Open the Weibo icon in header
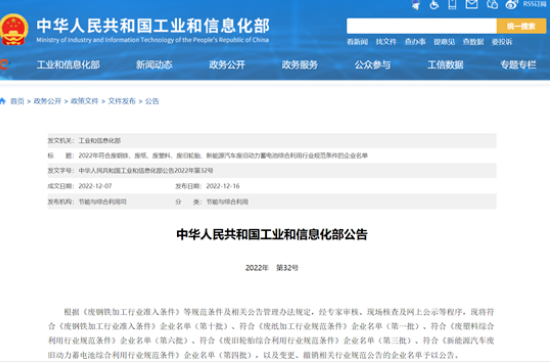The image size is (550, 363). click(x=511, y=5)
